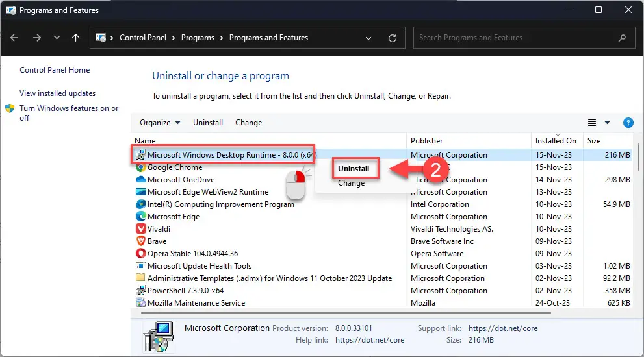Go back using the back arrow
Image resolution: width=644 pixels, height=357 pixels.
(x=14, y=38)
